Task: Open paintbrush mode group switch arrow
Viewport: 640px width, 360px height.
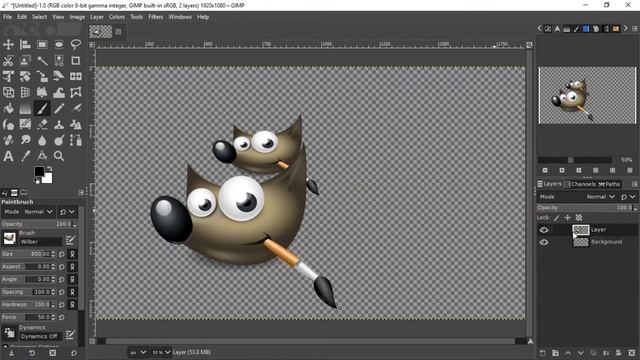Action: tap(67, 212)
